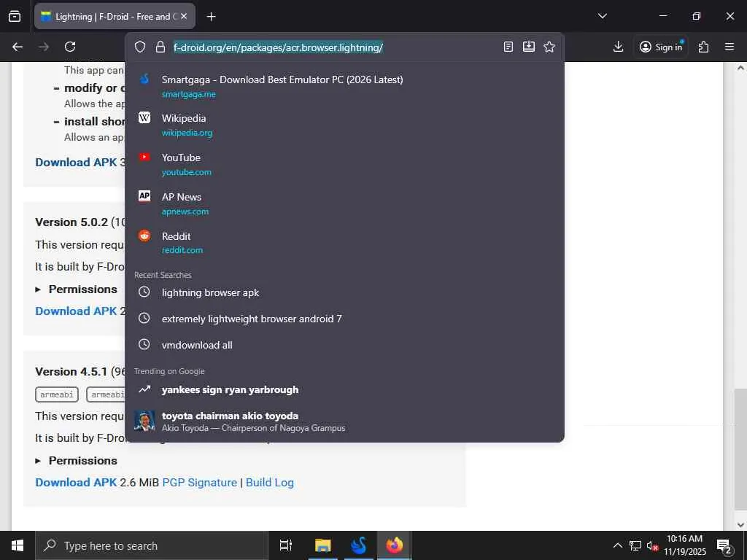The height and width of the screenshot is (560, 747).
Task: Open File Explorer from the taskbar
Action: [x=322, y=545]
